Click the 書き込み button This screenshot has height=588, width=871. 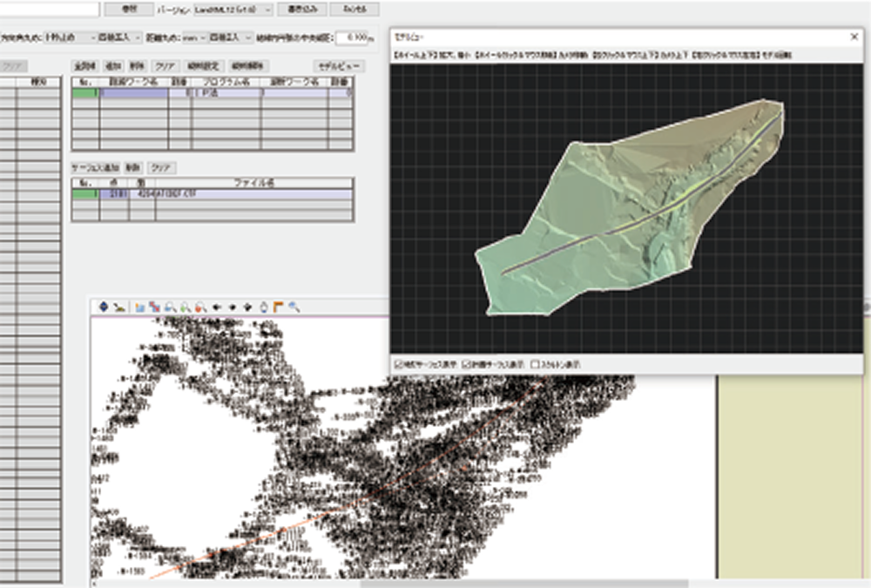tap(301, 9)
